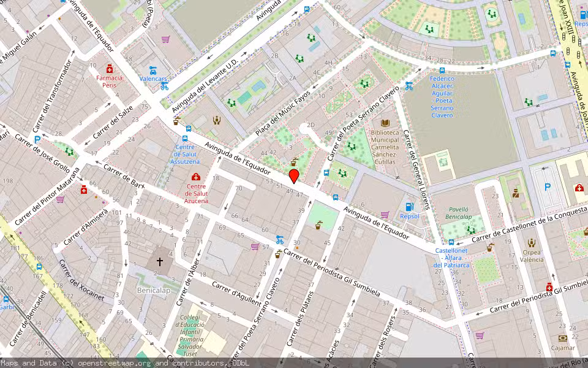
Task: Select the Carrer del Pintor Matarana label
Action: (47, 196)
